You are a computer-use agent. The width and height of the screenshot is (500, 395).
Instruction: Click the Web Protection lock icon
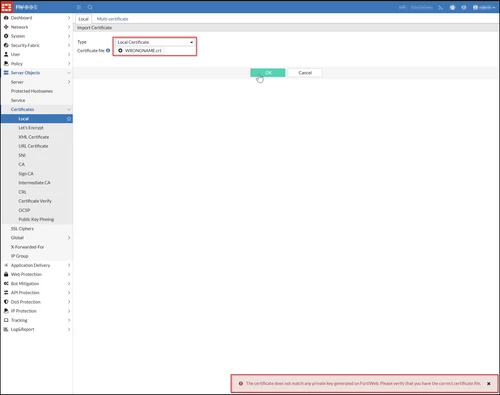click(x=6, y=274)
